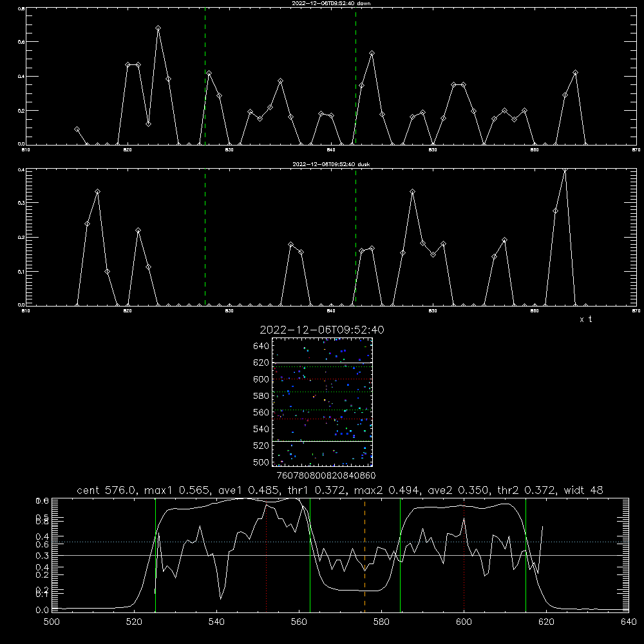The image size is (644, 644).
Task: Click "580" on the bottom plot x-axis
Action: [x=381, y=622]
